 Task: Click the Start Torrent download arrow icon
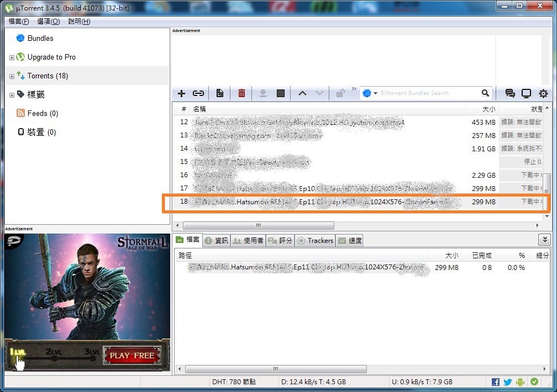coord(263,93)
